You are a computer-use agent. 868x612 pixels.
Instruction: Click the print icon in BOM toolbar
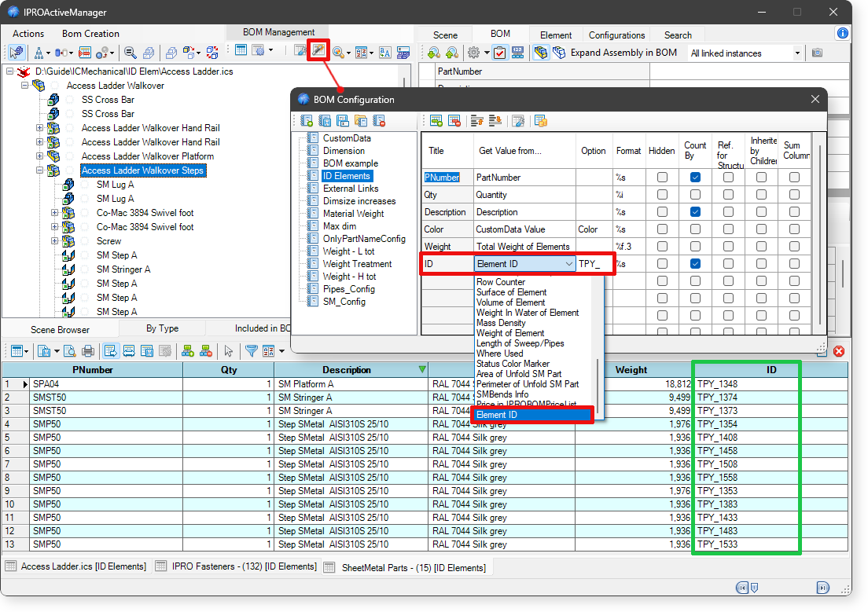[x=88, y=351]
